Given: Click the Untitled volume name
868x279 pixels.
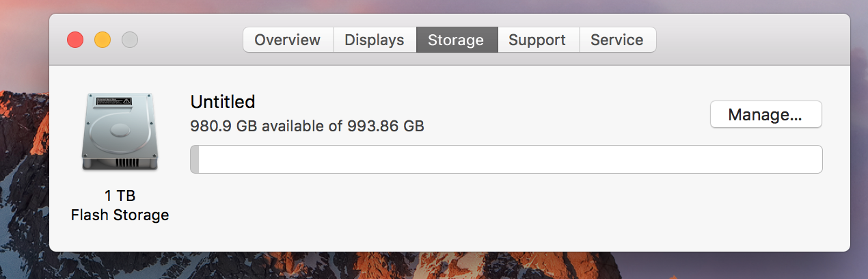Looking at the screenshot, I should [x=223, y=102].
